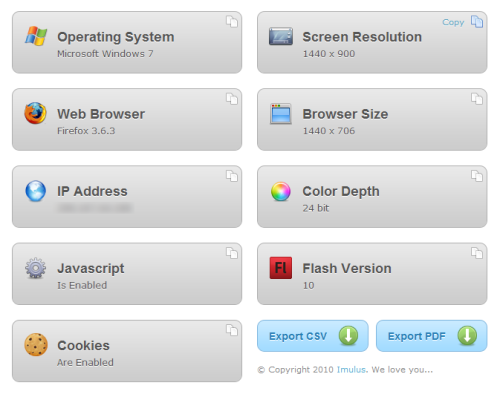Click the copy icon on IP Address card
Image resolution: width=500 pixels, height=397 pixels.
pyautogui.click(x=232, y=176)
